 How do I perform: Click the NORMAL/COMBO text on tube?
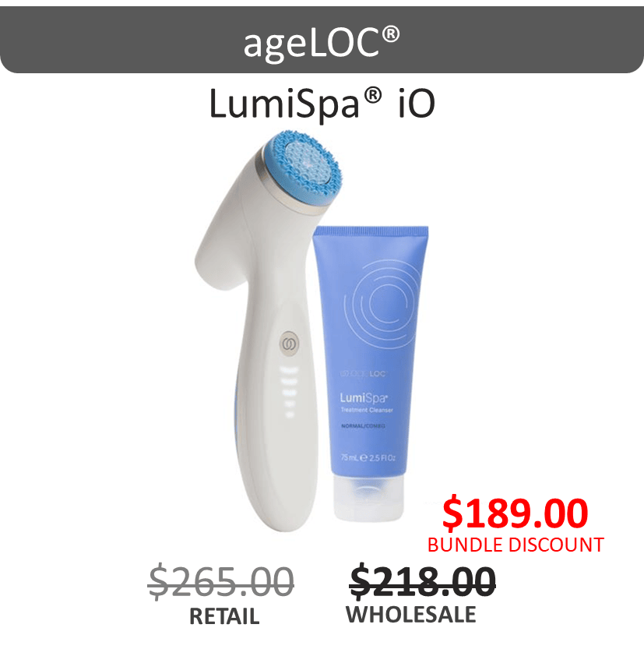363,425
